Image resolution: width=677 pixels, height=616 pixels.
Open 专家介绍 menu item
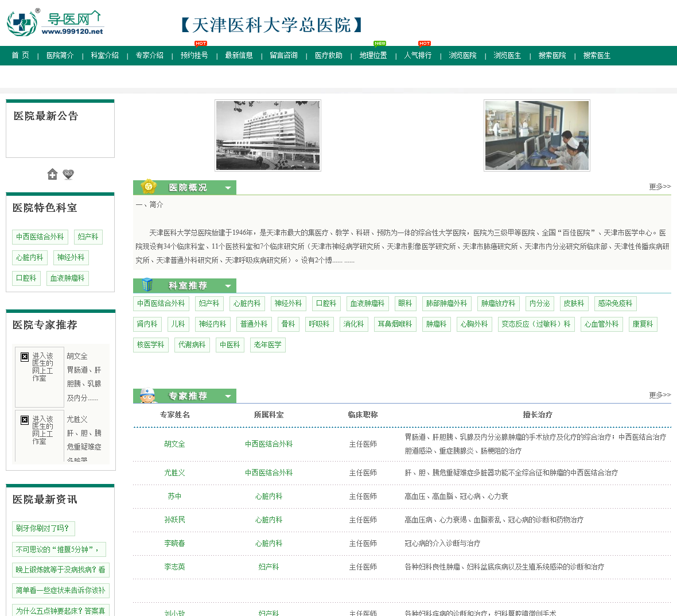point(149,55)
